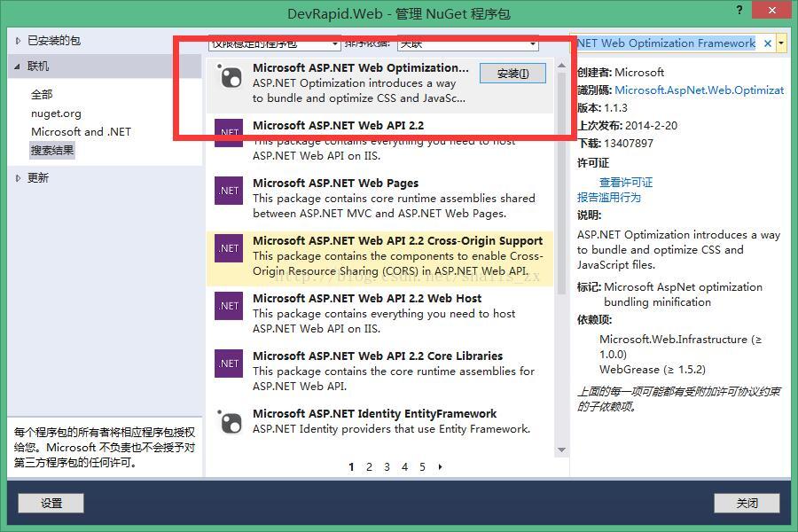Select 搜索结果 in the tree
The width and height of the screenshot is (798, 532).
click(x=52, y=151)
